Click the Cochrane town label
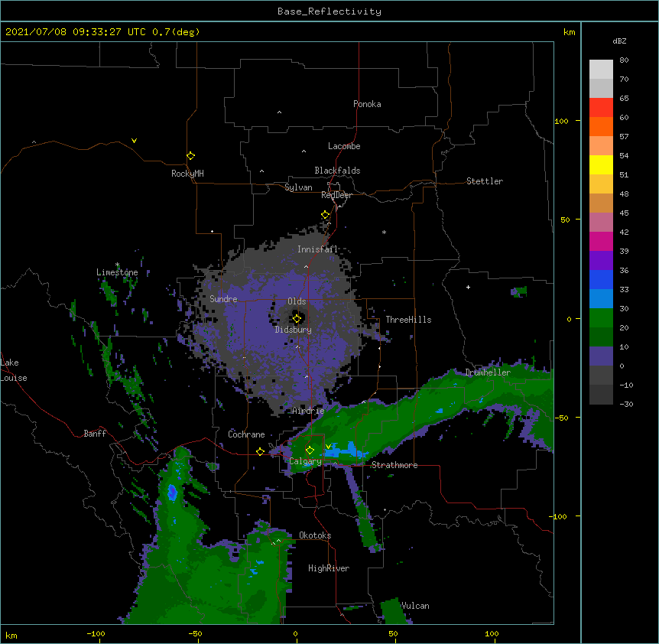Screen dimensions: 659x644 [x=246, y=434]
